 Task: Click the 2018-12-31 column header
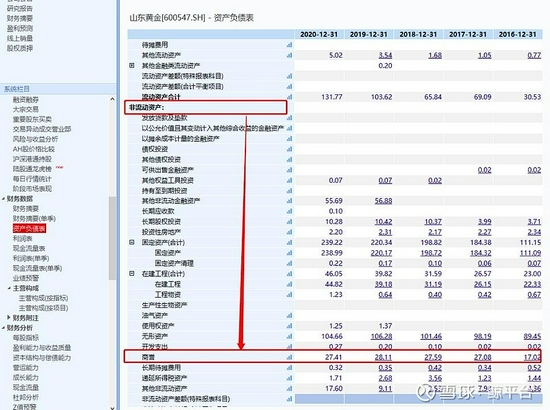(418, 34)
